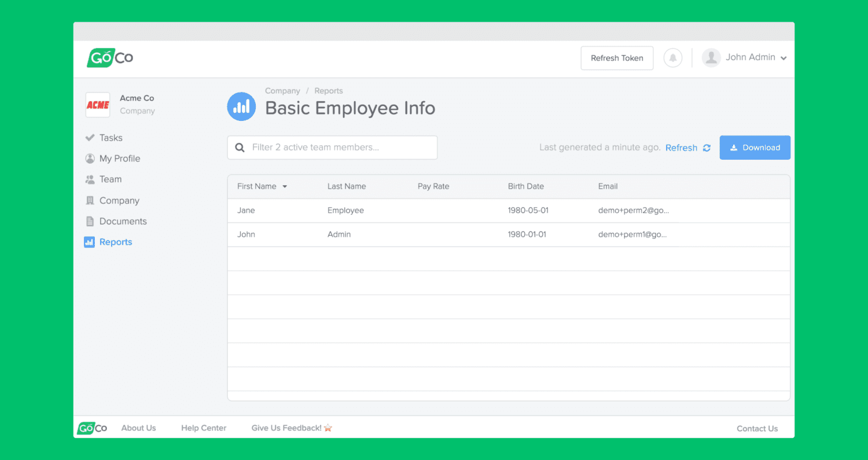The height and width of the screenshot is (460, 868).
Task: Select the Tasks checkmark icon in sidebar
Action: [x=90, y=137]
